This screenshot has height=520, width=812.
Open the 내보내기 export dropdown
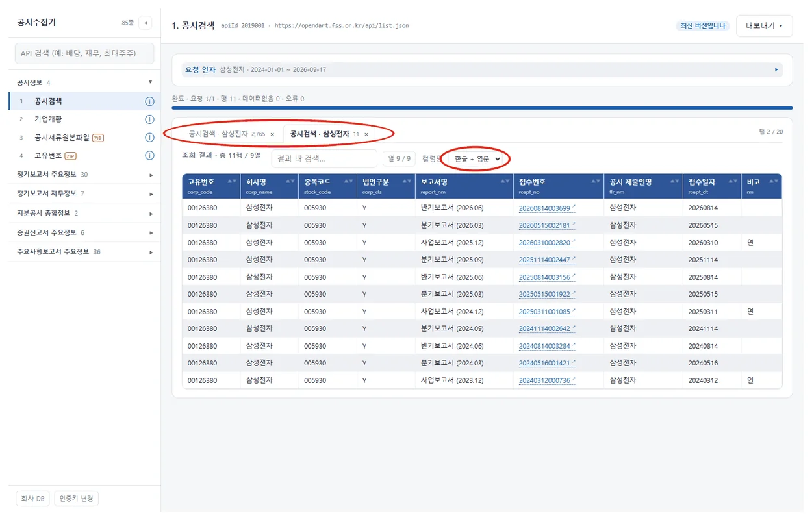coord(764,26)
